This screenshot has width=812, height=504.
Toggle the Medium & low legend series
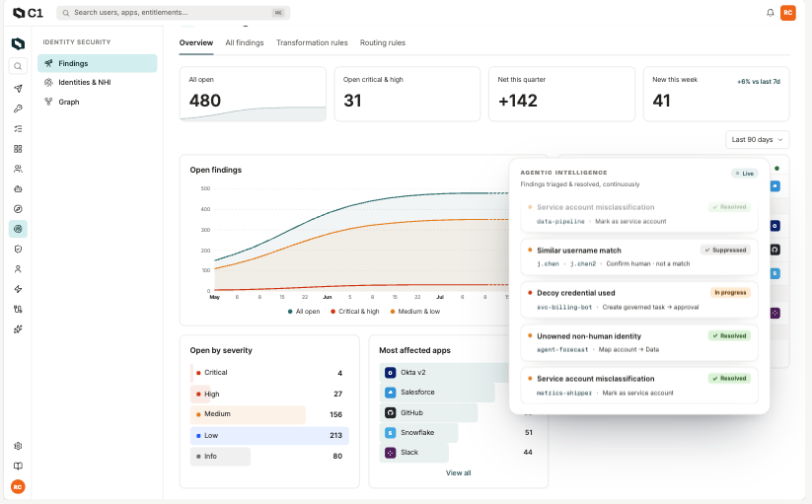[x=415, y=312]
